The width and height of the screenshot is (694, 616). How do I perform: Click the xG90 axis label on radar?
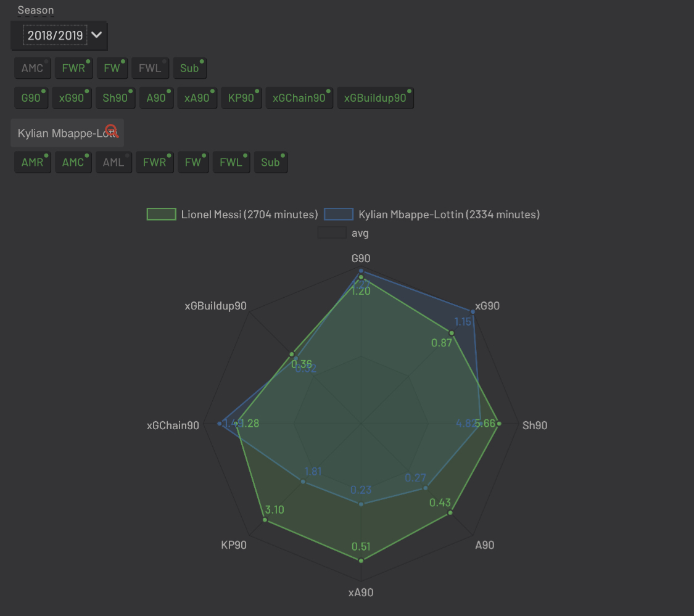pyautogui.click(x=487, y=306)
